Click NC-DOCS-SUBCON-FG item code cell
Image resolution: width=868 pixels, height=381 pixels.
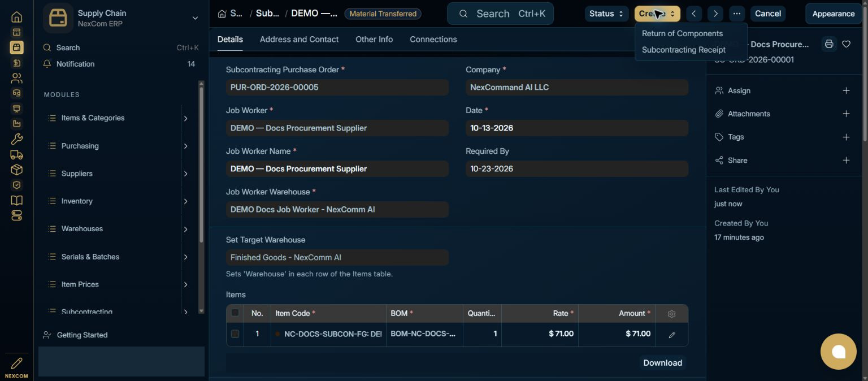point(328,334)
